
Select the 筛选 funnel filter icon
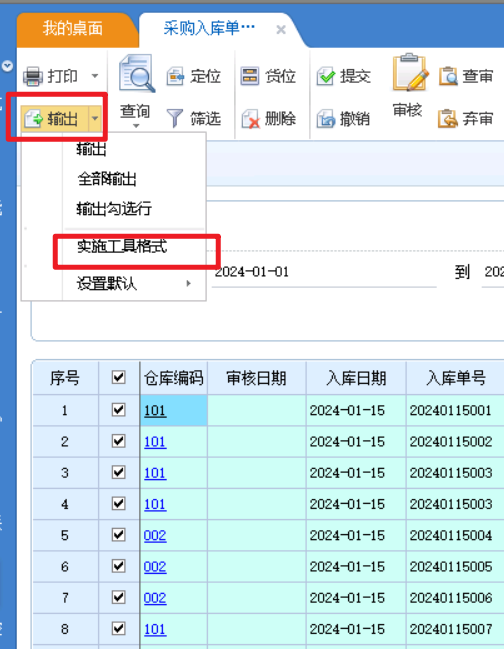pyautogui.click(x=175, y=118)
